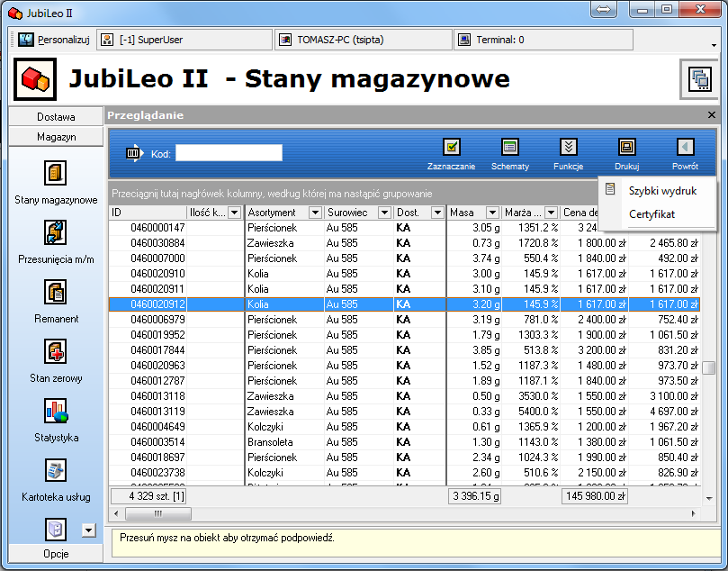Viewport: 728px width, 571px height.
Task: Click the JubiLeo cube logo in header
Action: (x=35, y=79)
